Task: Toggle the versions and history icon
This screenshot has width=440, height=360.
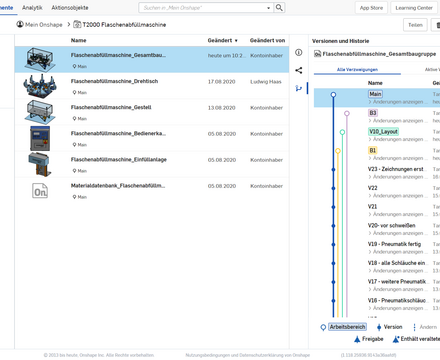Action: 299,88
